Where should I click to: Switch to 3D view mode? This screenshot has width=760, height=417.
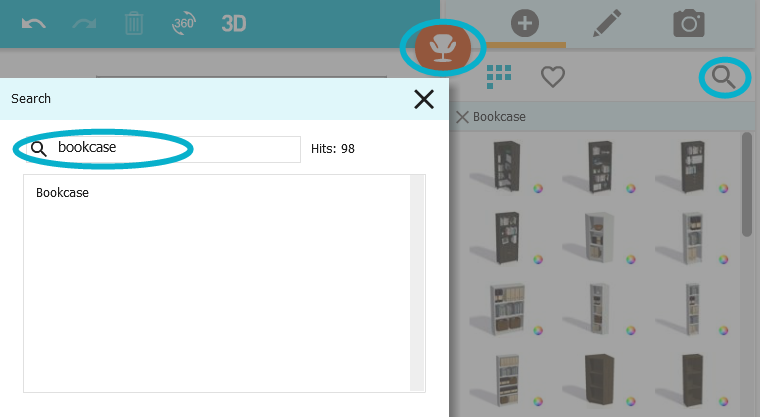[234, 23]
